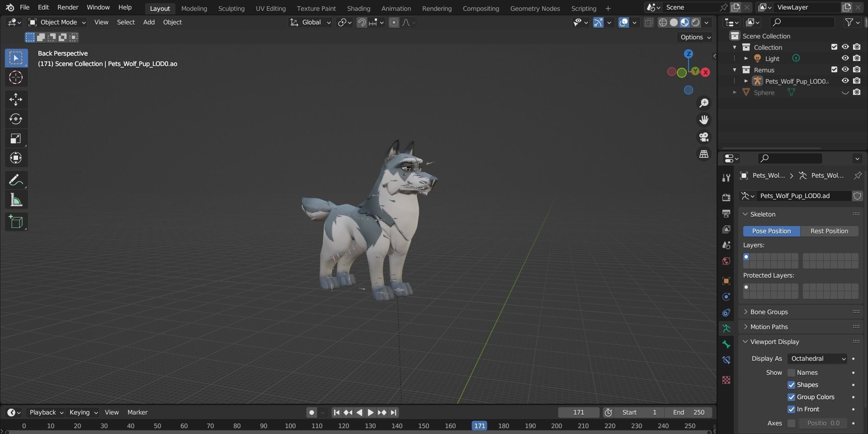Select the Cursor tool in toolbar

click(16, 77)
